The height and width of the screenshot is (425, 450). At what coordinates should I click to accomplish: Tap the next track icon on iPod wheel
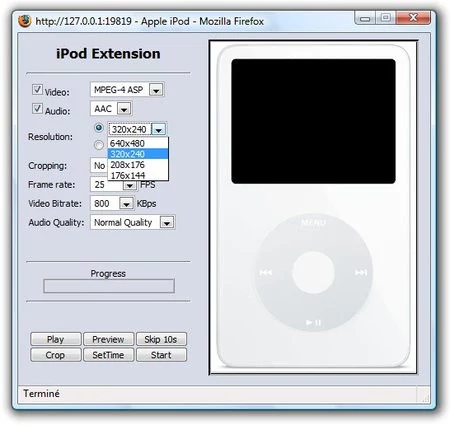pos(361,273)
